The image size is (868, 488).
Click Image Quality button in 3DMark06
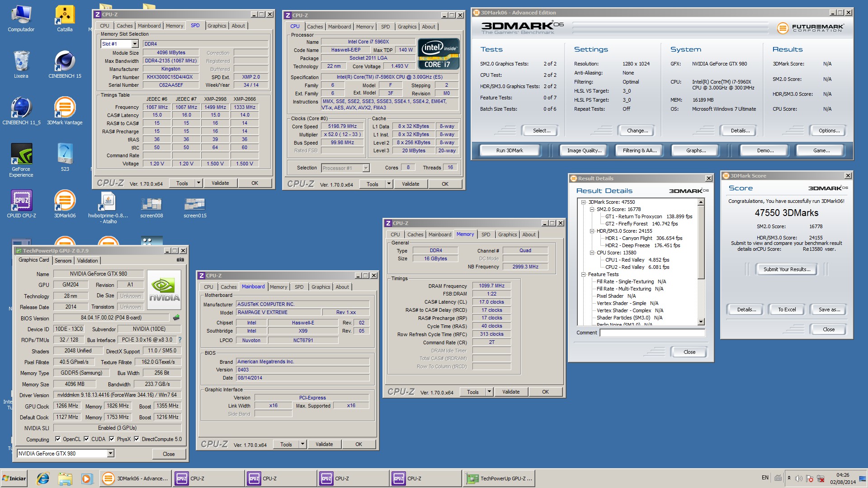pyautogui.click(x=584, y=150)
